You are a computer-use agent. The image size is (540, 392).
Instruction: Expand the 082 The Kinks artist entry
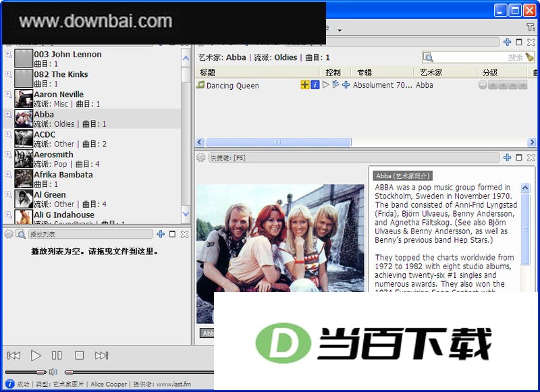pyautogui.click(x=8, y=74)
